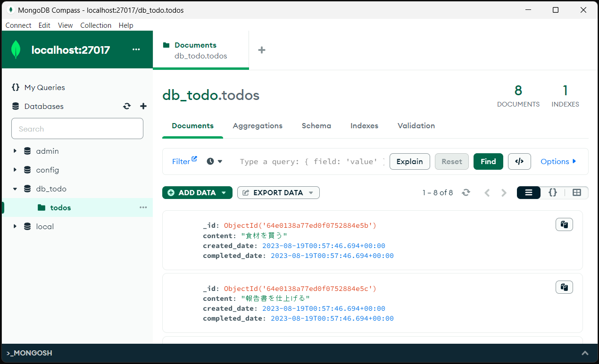Create a new database with plus icon
This screenshot has width=599, height=364.
[143, 106]
